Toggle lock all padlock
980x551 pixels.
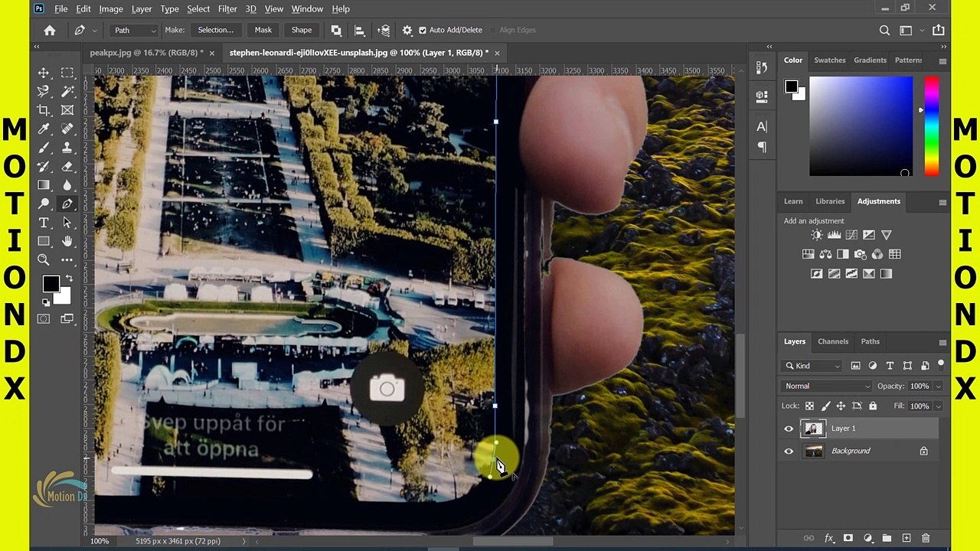pyautogui.click(x=873, y=406)
